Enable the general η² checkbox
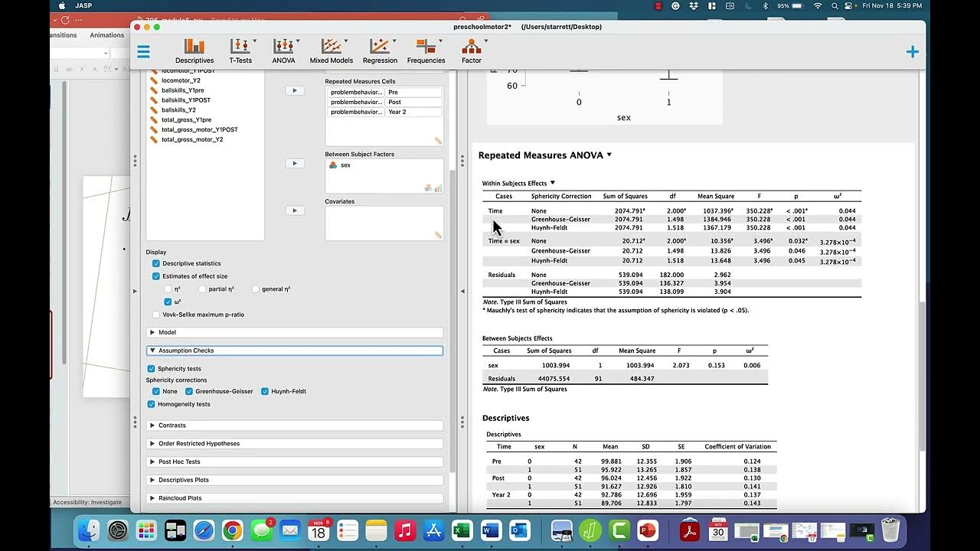This screenshot has height=551, width=980. [x=256, y=289]
